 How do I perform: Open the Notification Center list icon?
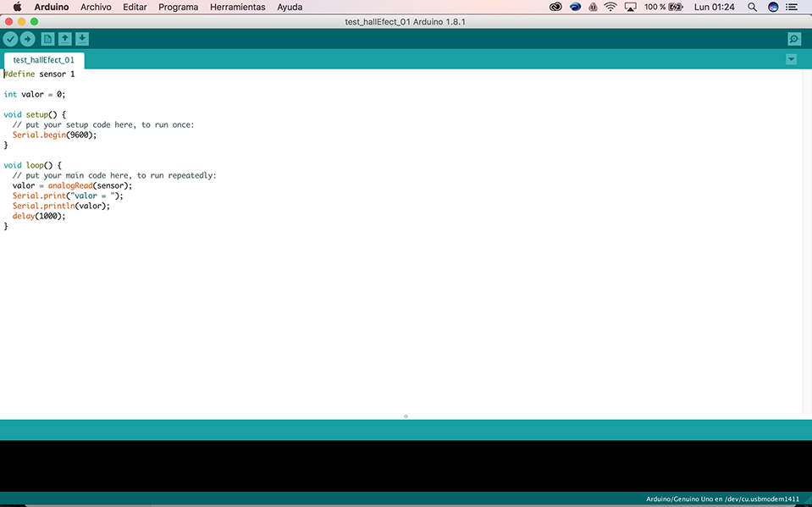792,7
